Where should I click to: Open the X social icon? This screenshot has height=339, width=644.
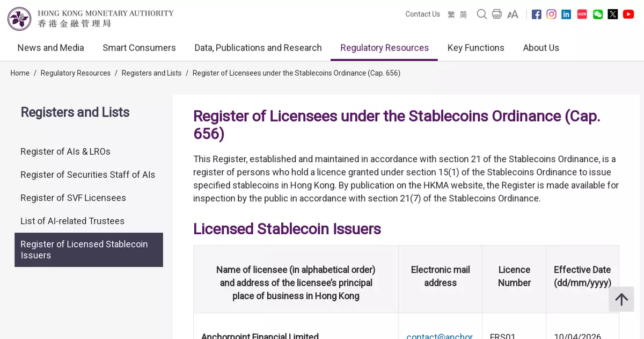coord(613,15)
